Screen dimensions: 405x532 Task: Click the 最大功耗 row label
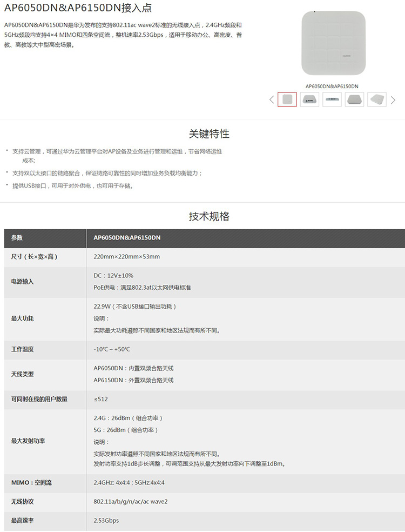pyautogui.click(x=22, y=318)
